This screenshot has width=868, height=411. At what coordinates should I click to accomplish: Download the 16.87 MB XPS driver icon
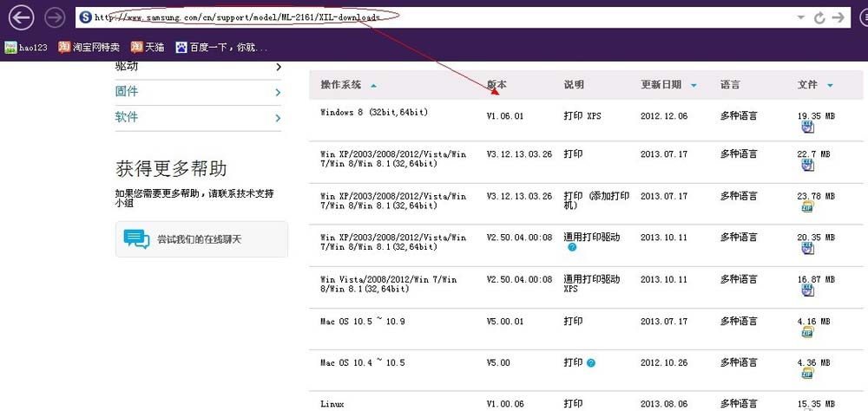point(808,290)
